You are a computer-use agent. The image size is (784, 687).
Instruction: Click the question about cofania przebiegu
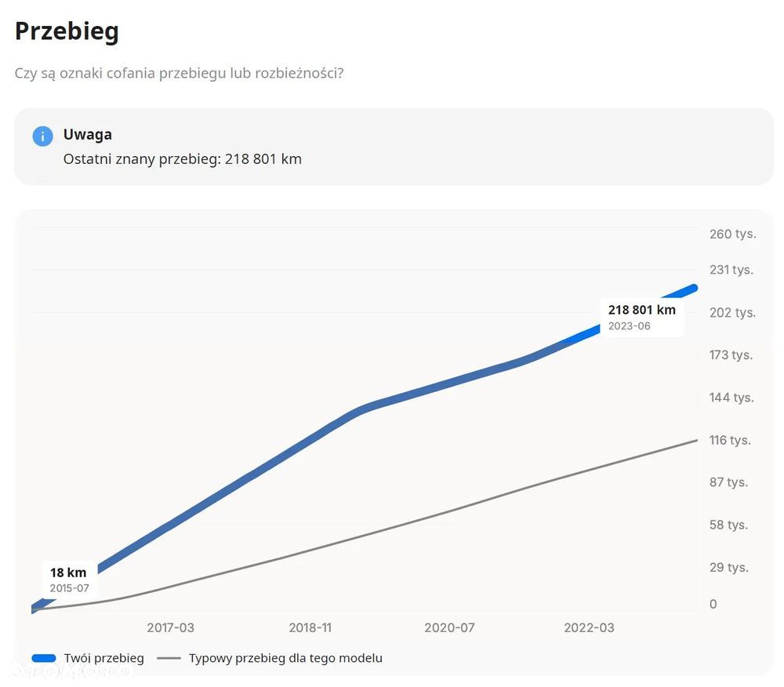click(x=179, y=73)
